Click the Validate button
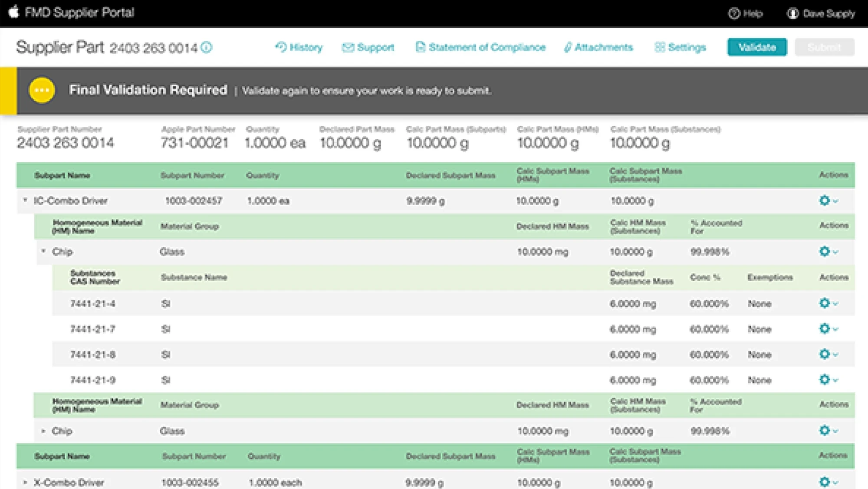Image resolution: width=868 pixels, height=489 pixels. point(757,47)
